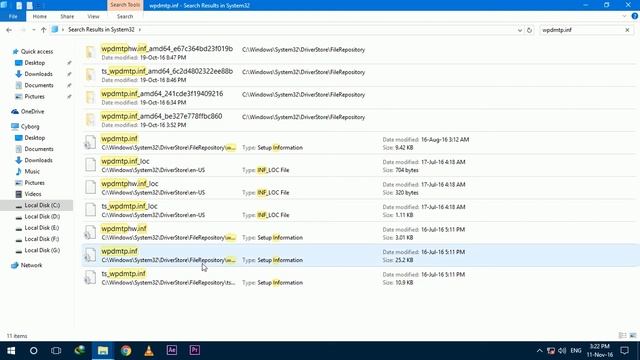Select folder wpdmtphw.inf_amd64_e67c364bd23f019b
The image size is (640, 360).
pyautogui.click(x=359, y=53)
